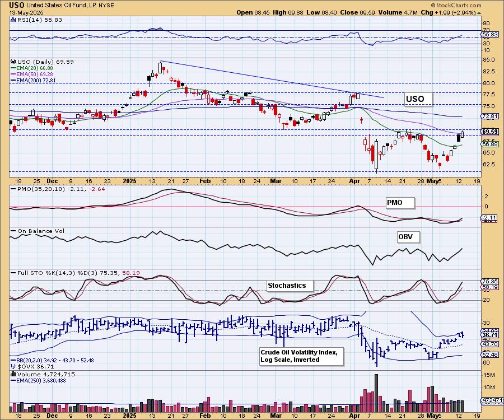Screen dimensions: 504x420
Task: Click the OBV annotation box
Action: [x=408, y=237]
